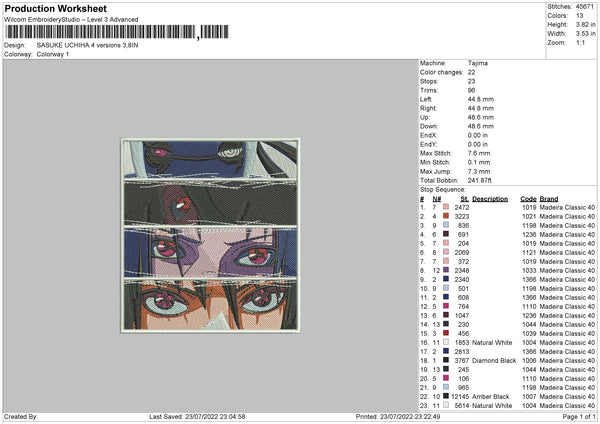The width and height of the screenshot is (600, 424).
Task: Click the 'N#' column header
Action: coord(437,199)
